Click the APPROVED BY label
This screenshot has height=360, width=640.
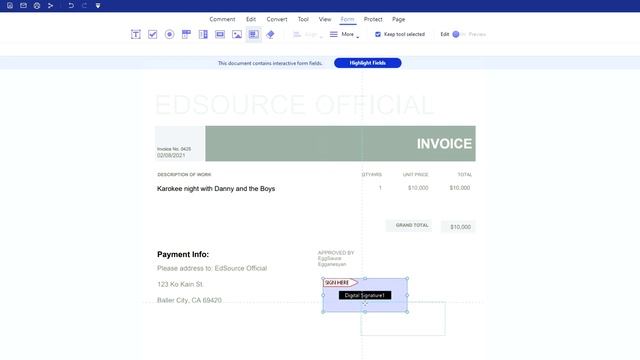[x=336, y=253]
